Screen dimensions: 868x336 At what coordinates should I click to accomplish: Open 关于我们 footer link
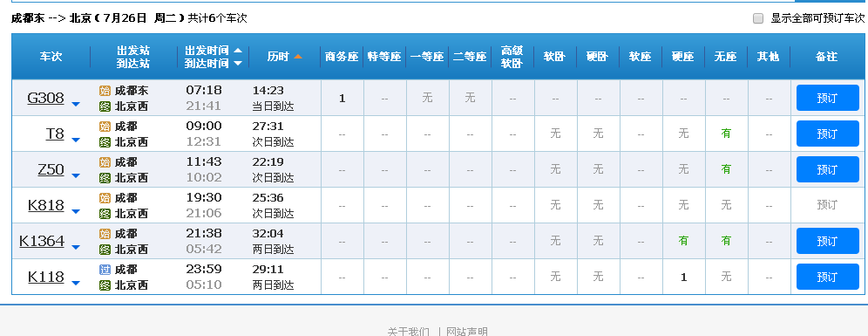[x=408, y=332]
